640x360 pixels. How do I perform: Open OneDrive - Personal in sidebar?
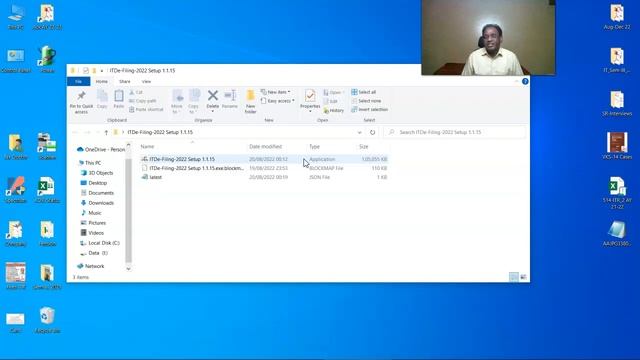[x=101, y=149]
